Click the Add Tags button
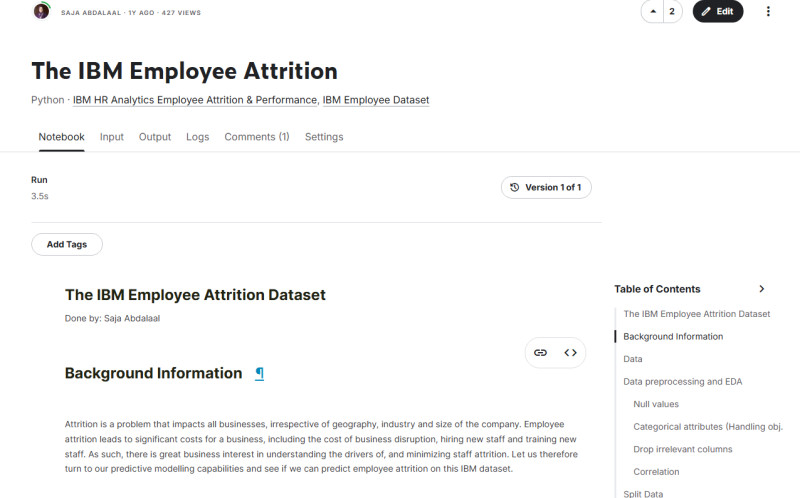800x498 pixels. 67,244
